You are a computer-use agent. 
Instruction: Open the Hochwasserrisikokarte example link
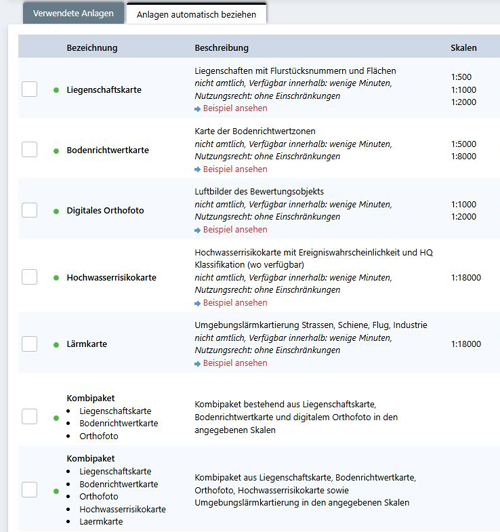pos(235,303)
